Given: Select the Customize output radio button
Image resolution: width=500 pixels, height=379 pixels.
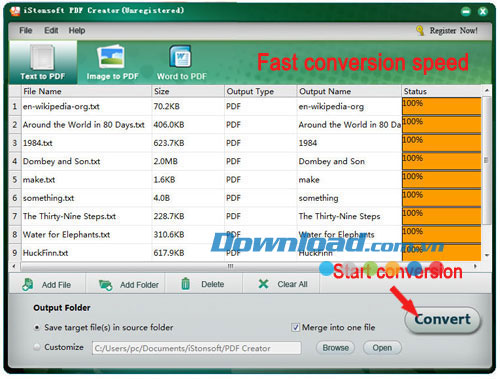Looking at the screenshot, I should (x=37, y=347).
